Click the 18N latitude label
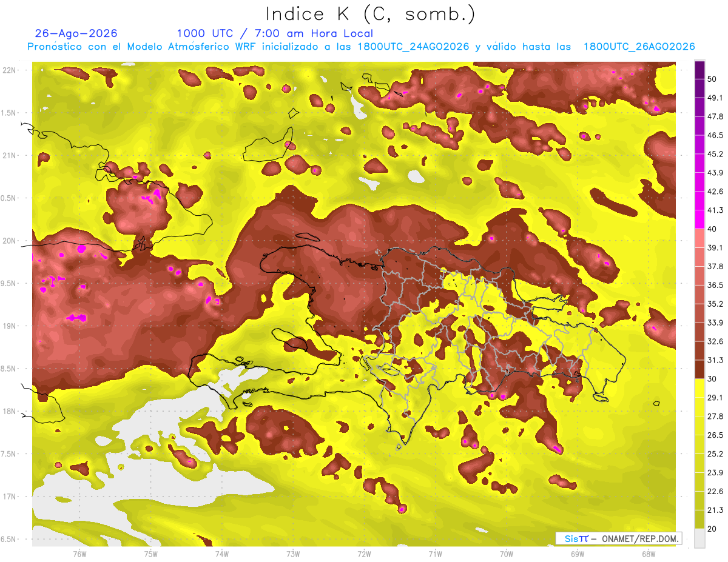This screenshot has height=562, width=728. click(x=9, y=412)
